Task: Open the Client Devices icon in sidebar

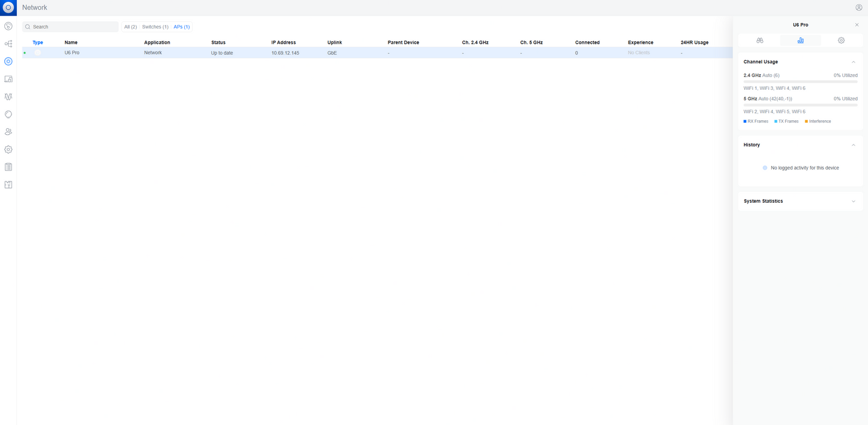Action: tap(8, 79)
